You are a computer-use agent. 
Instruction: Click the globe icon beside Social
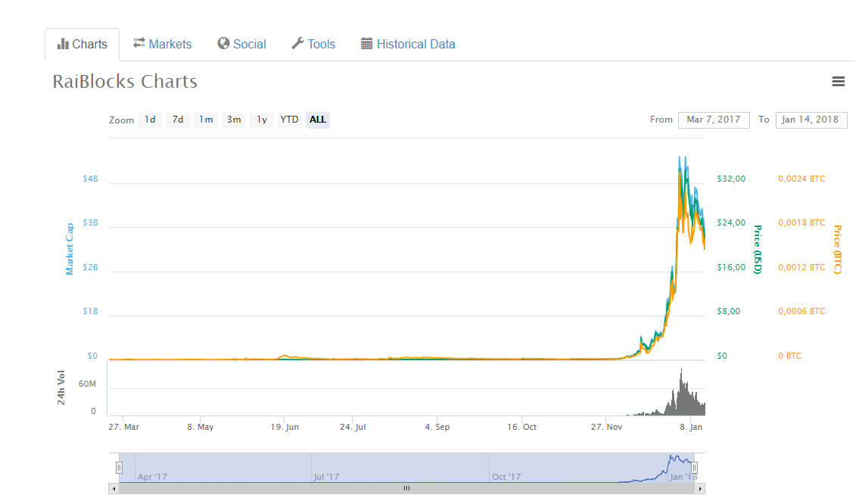(x=223, y=44)
